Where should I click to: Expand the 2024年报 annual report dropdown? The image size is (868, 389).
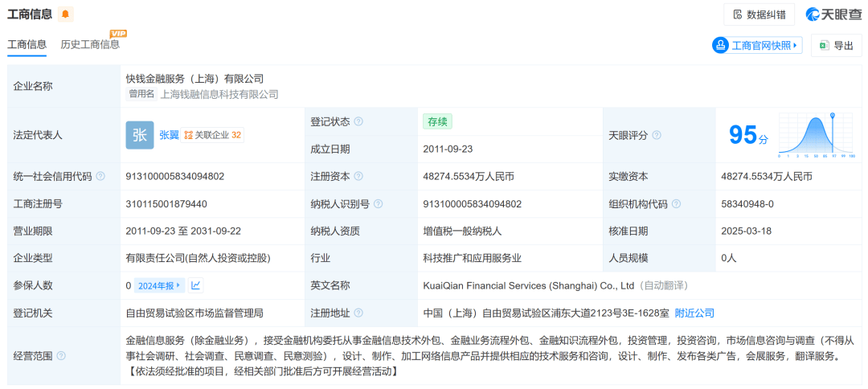pyautogui.click(x=159, y=285)
